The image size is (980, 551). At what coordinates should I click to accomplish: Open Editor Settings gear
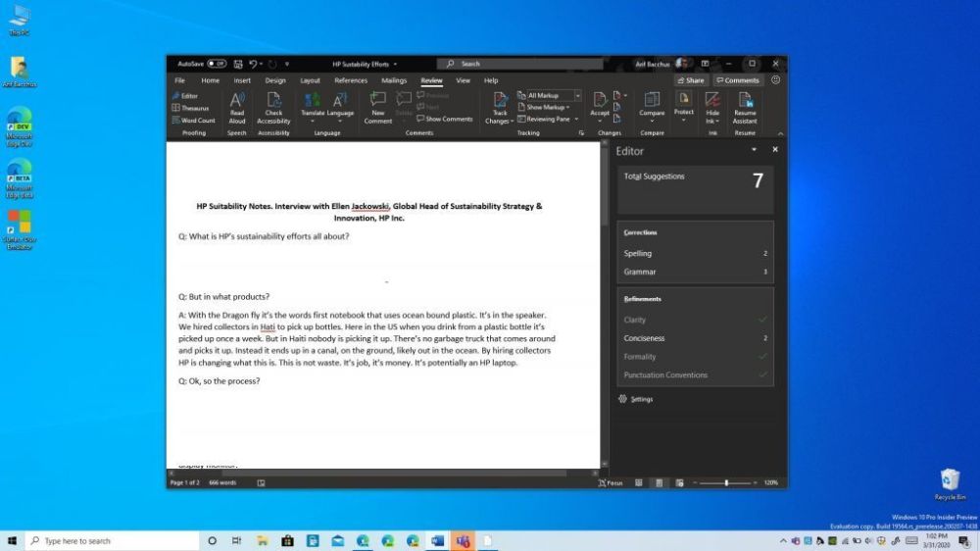click(x=622, y=399)
